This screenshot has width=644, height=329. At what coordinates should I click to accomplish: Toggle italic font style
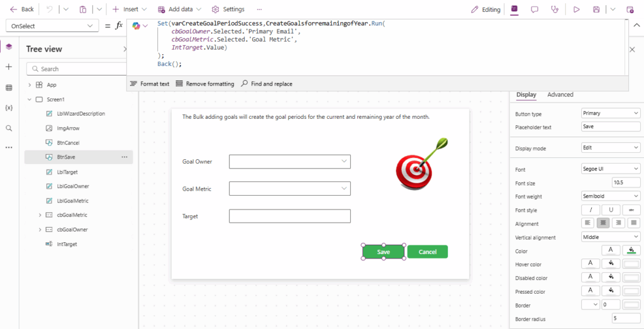coord(590,209)
